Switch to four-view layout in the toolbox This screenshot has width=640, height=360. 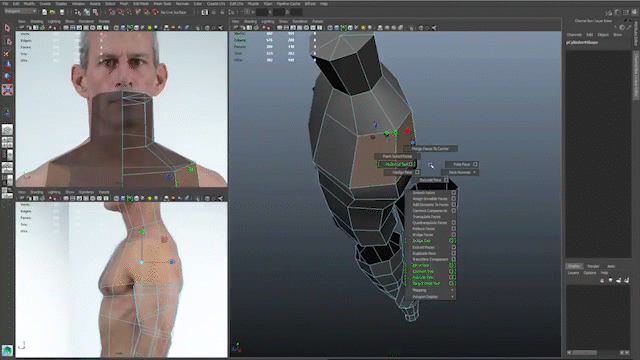point(7,142)
